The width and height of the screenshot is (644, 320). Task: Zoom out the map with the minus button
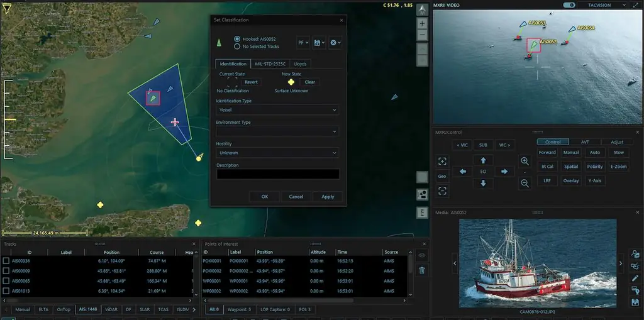422,35
